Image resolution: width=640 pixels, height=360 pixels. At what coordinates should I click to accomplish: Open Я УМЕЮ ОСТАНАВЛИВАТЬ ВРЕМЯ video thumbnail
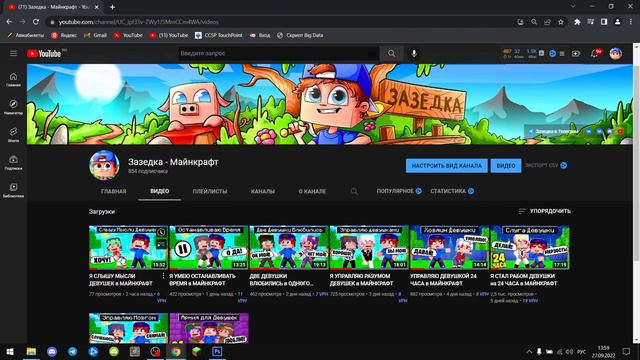click(209, 247)
